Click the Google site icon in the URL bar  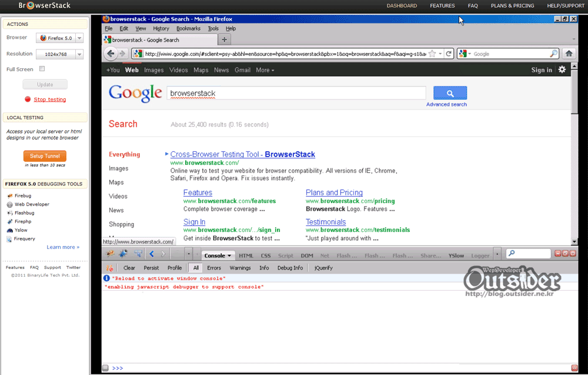pyautogui.click(x=138, y=54)
